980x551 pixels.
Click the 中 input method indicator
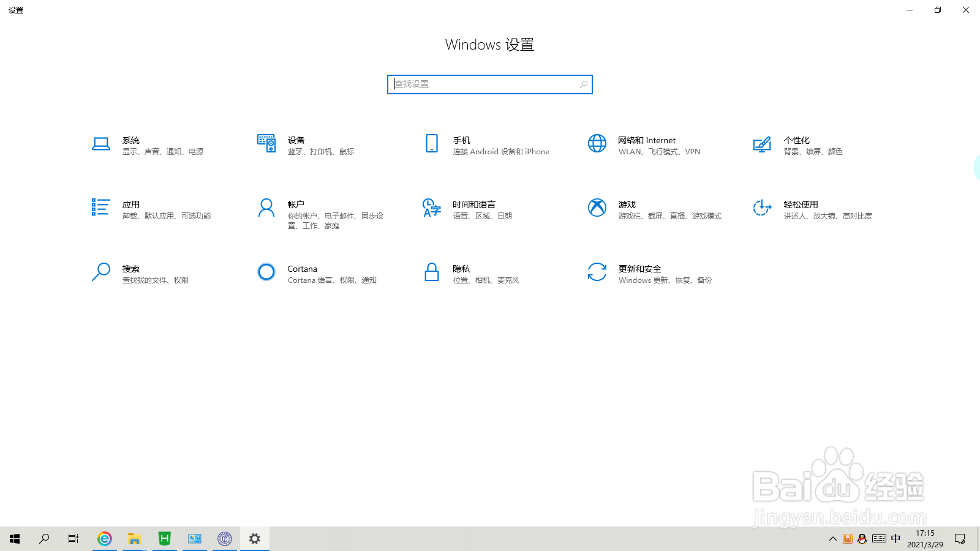pyautogui.click(x=896, y=539)
